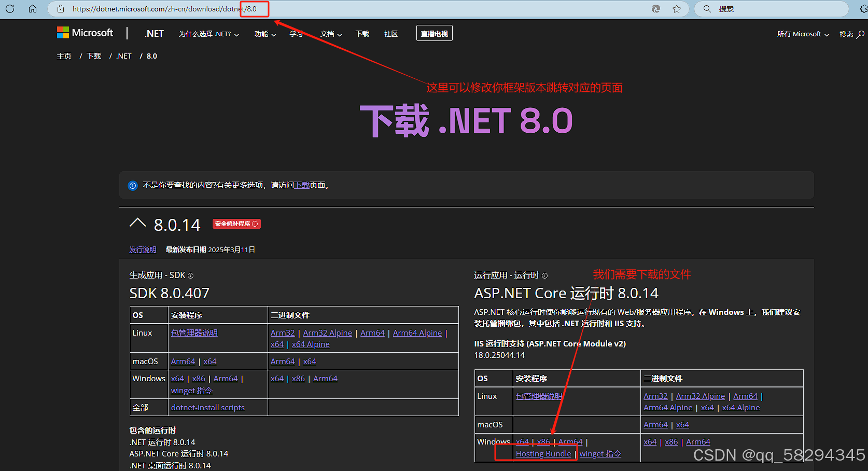The height and width of the screenshot is (471, 868).
Task: Download SDK Windows Arm64 installer
Action: tap(226, 379)
